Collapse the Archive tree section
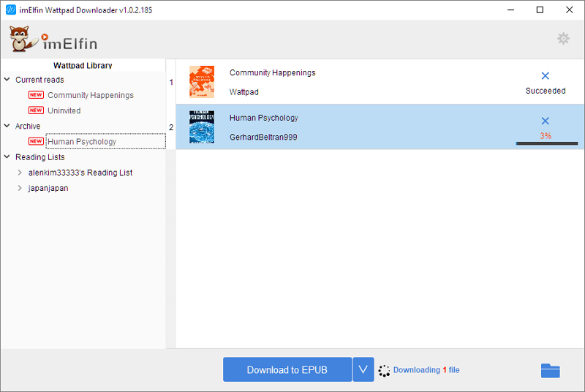 coord(7,126)
